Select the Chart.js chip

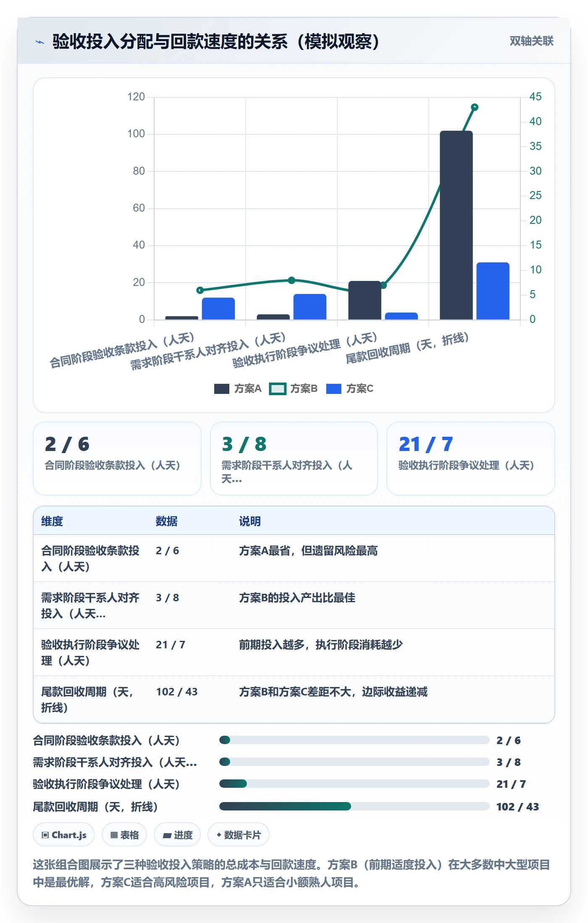[x=64, y=835]
